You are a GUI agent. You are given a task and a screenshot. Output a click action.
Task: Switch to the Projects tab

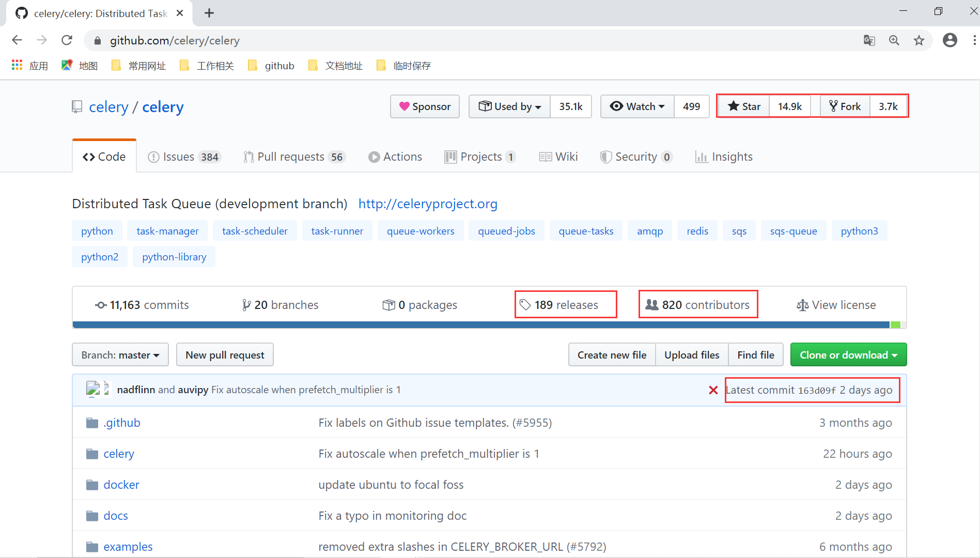480,157
